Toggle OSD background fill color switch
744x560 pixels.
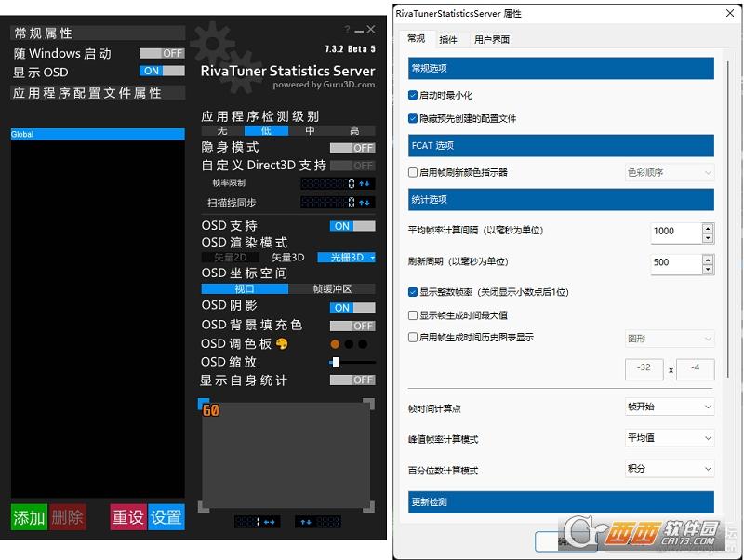pos(352,326)
